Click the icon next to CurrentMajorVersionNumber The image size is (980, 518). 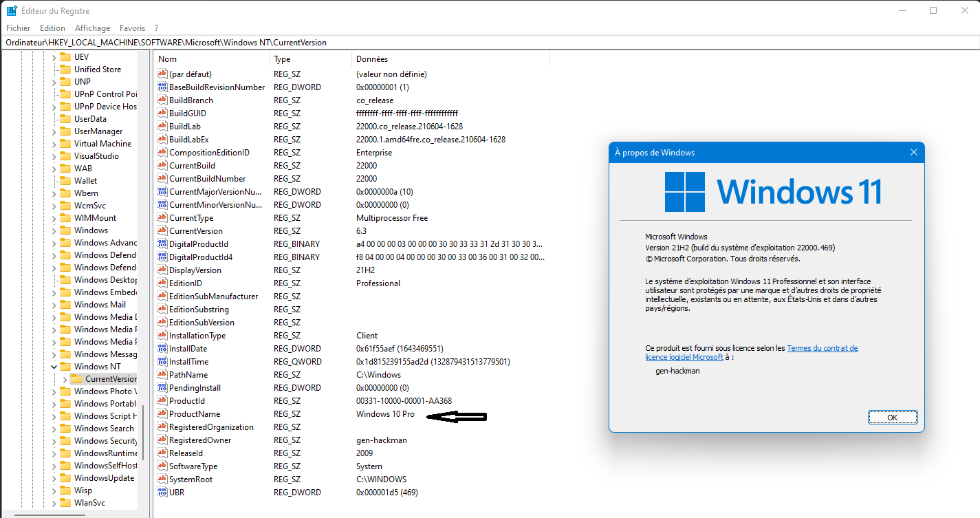coord(162,192)
